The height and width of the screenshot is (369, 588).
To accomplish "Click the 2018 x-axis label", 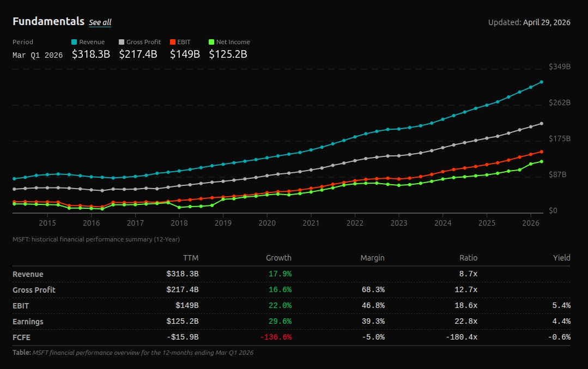I will click(x=179, y=223).
